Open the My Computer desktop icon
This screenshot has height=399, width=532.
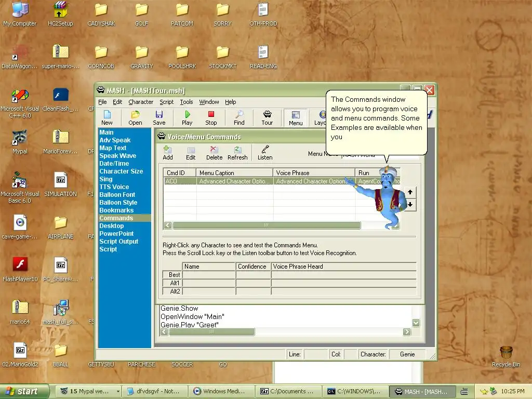20,14
